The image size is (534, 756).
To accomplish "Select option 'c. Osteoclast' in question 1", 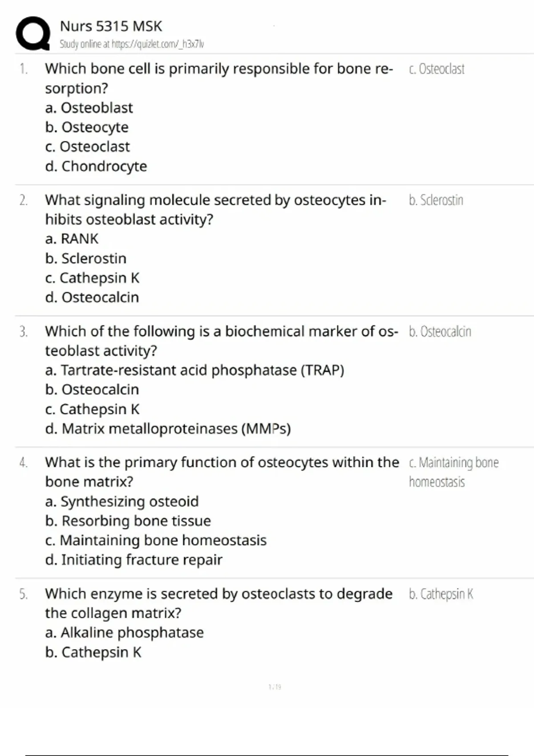I will [87, 146].
